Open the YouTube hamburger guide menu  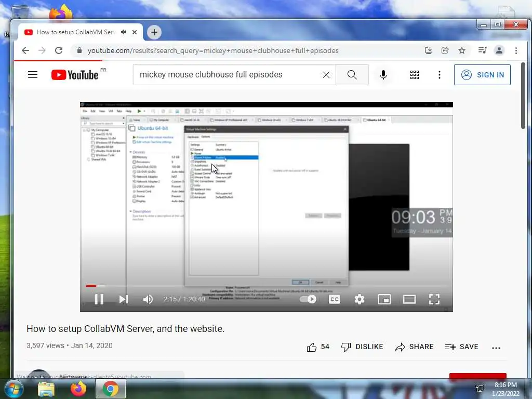33,75
